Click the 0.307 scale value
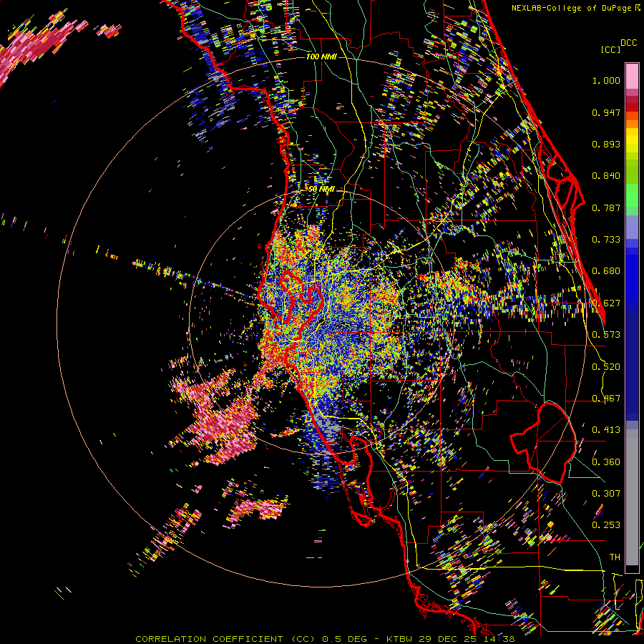 point(606,494)
